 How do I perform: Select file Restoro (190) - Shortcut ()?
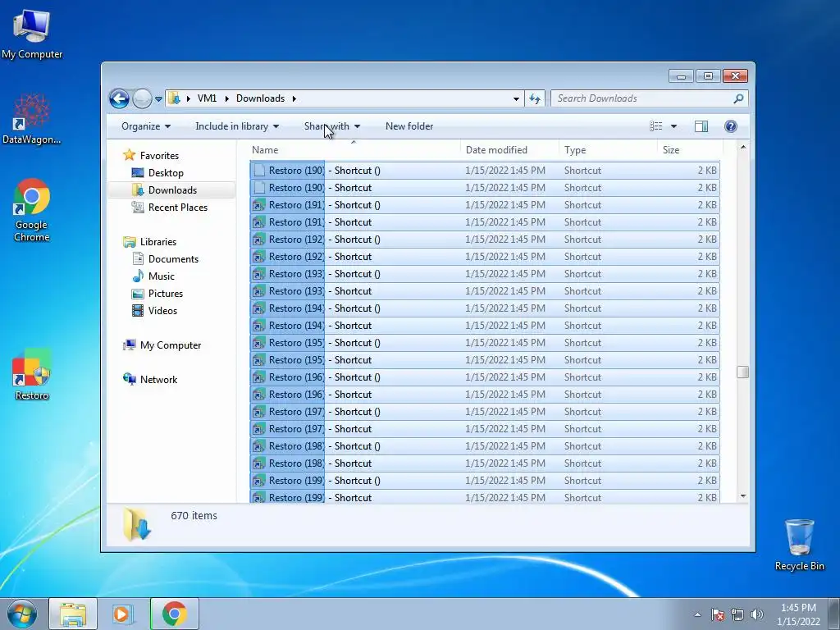484,171
